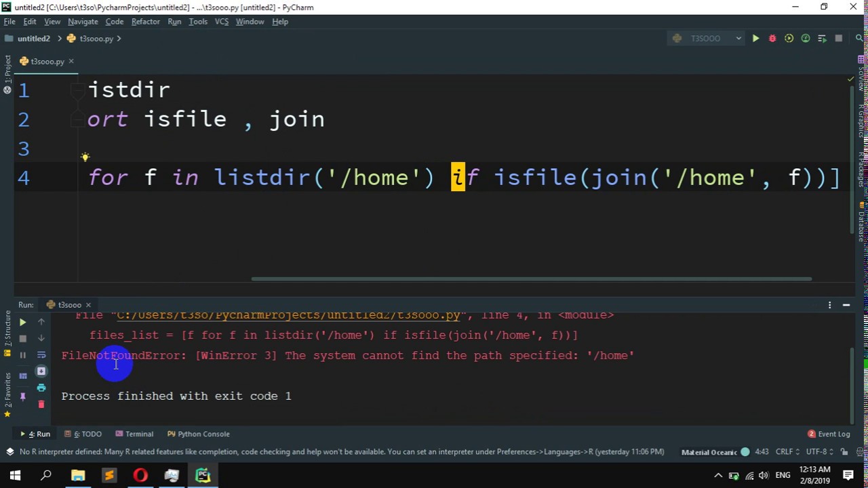Open the 7: Structure tool window
This screenshot has height=488, width=868.
pyautogui.click(x=7, y=333)
